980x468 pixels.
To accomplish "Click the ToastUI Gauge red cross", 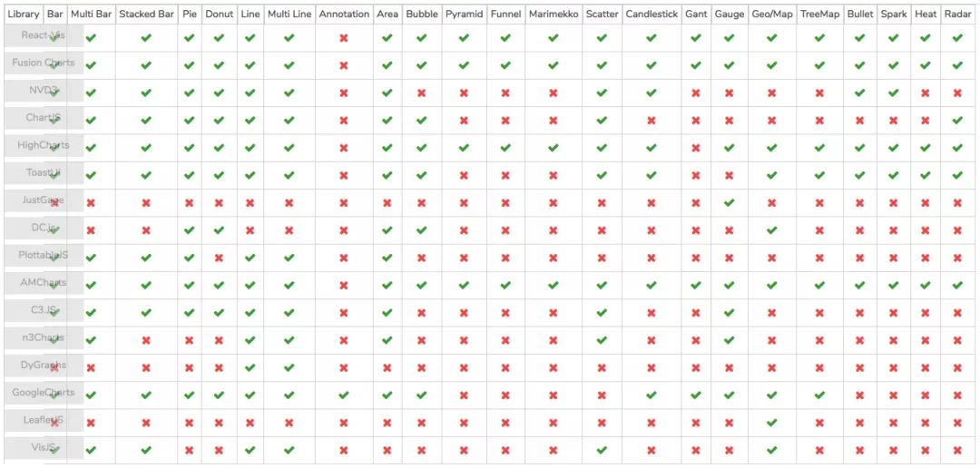I will pos(729,175).
